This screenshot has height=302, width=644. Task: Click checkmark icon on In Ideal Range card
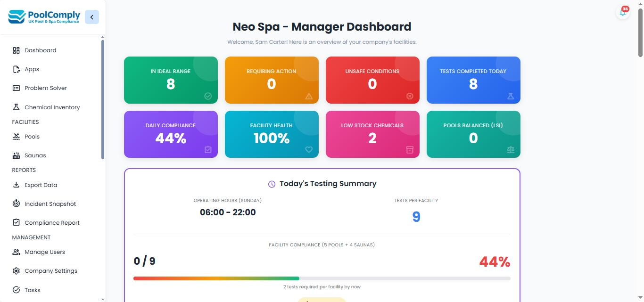click(x=208, y=96)
